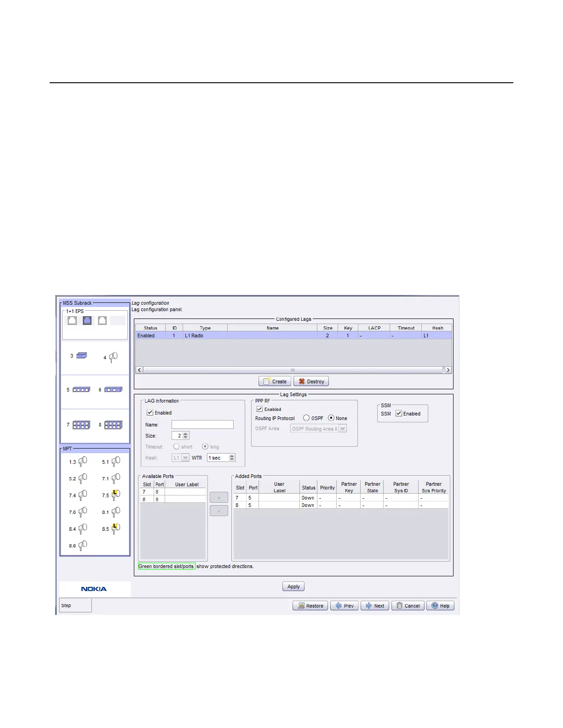Add selected port with > button

219,497
